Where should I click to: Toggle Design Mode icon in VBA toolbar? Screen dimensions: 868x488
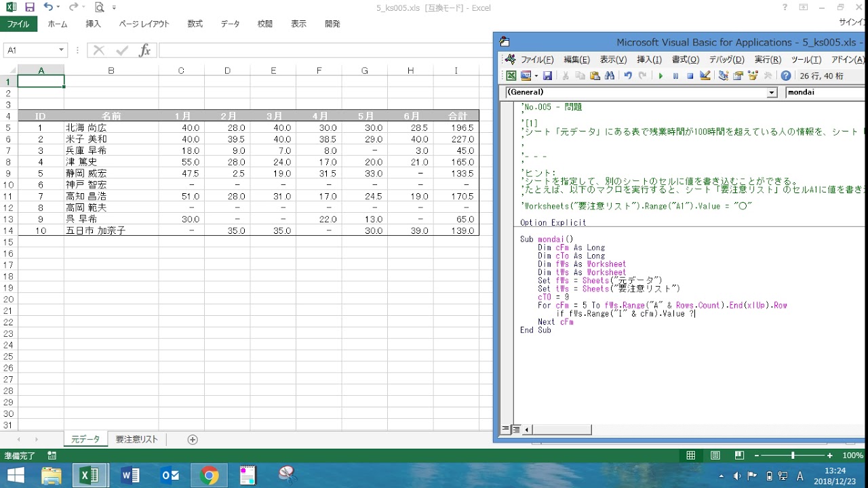pyautogui.click(x=705, y=76)
